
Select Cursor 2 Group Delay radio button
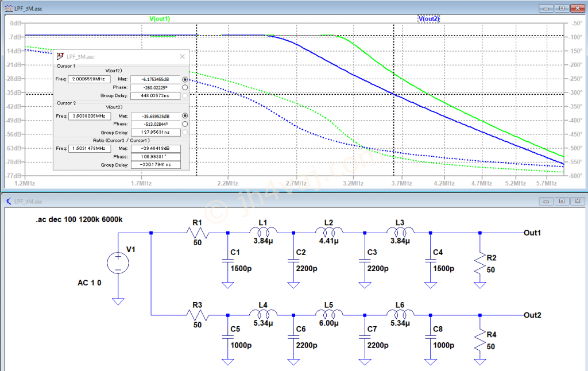[x=185, y=133]
